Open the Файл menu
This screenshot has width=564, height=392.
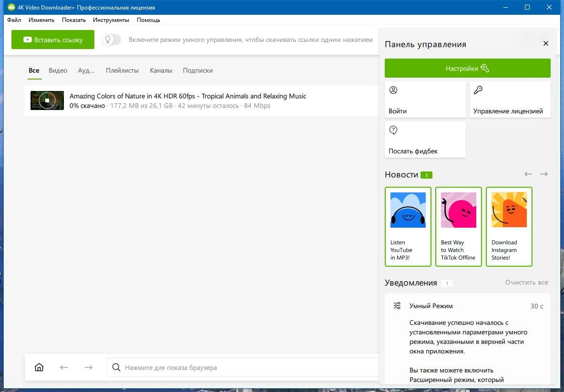(x=14, y=20)
